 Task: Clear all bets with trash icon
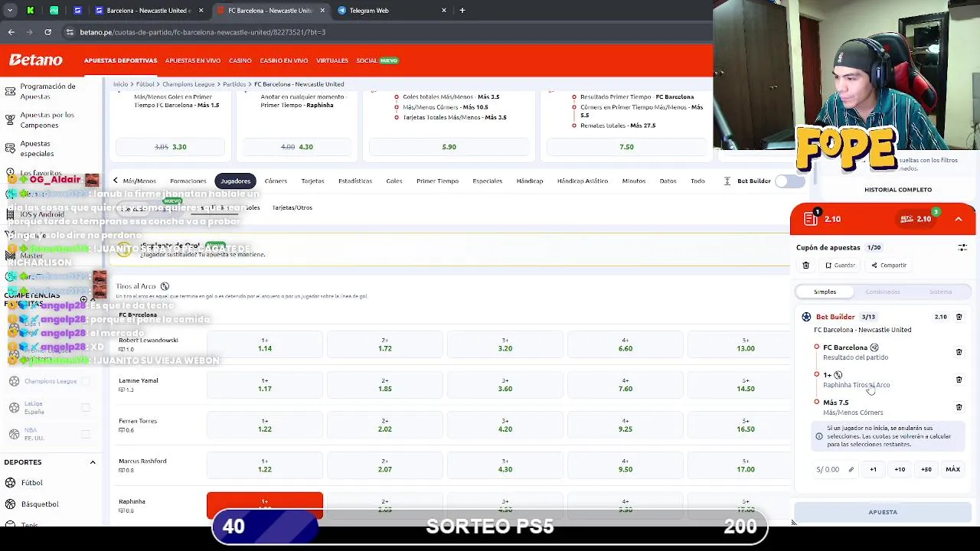(x=805, y=266)
